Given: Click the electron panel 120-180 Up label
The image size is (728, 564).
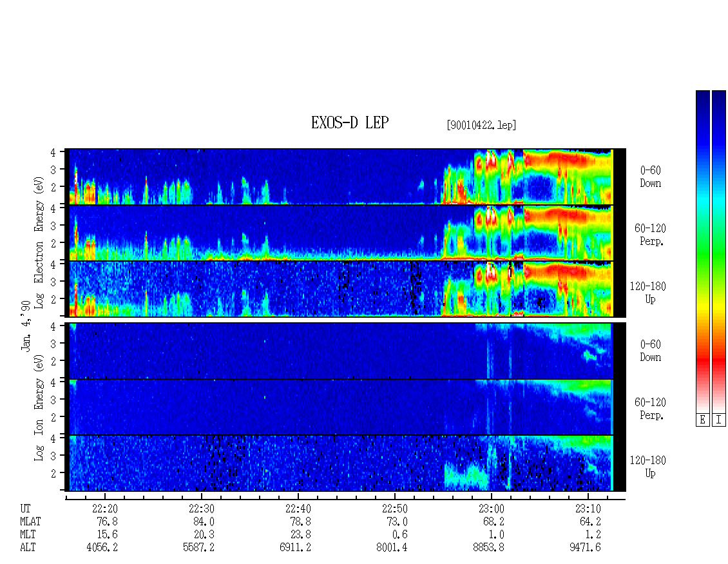Looking at the screenshot, I should pos(647,293).
